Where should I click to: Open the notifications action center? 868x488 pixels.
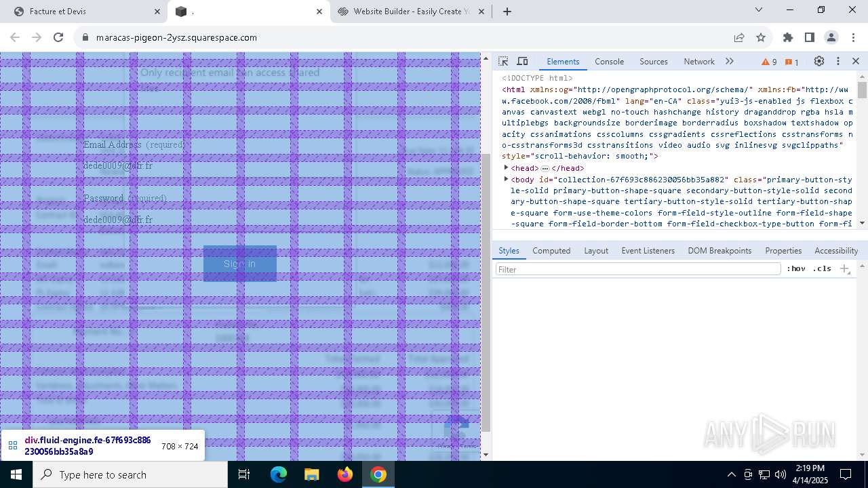(x=846, y=474)
